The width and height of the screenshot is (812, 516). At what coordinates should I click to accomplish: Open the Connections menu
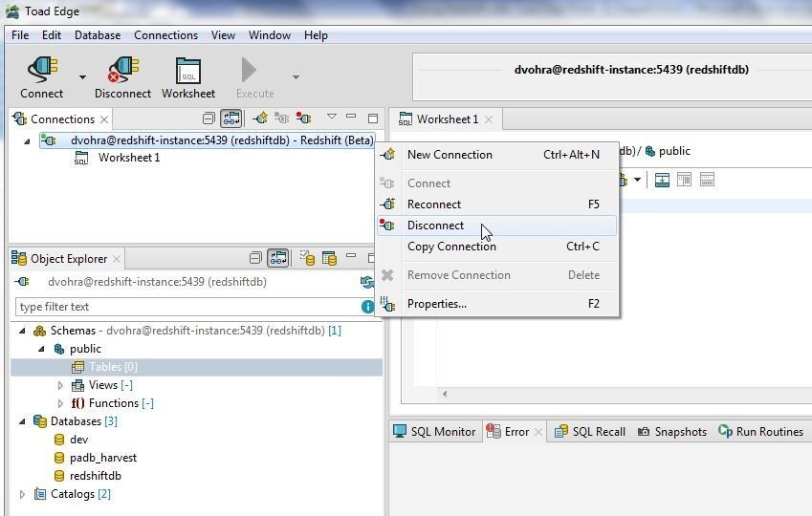coord(165,35)
